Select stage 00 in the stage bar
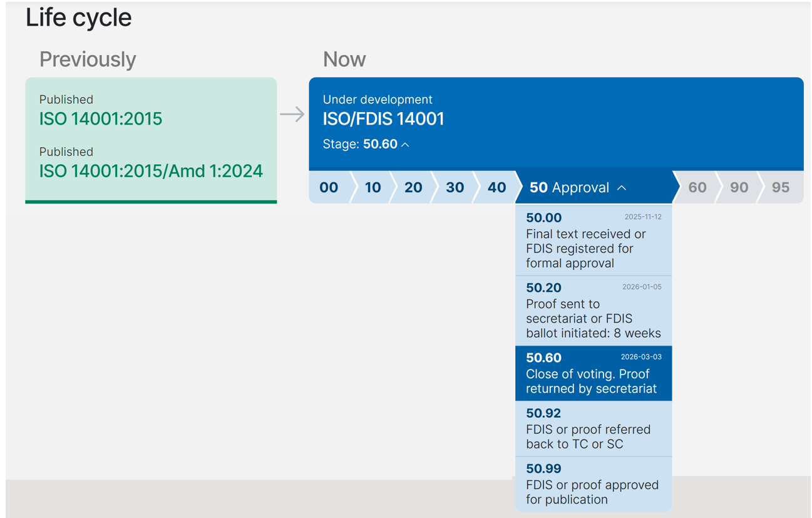The image size is (812, 518). [329, 187]
